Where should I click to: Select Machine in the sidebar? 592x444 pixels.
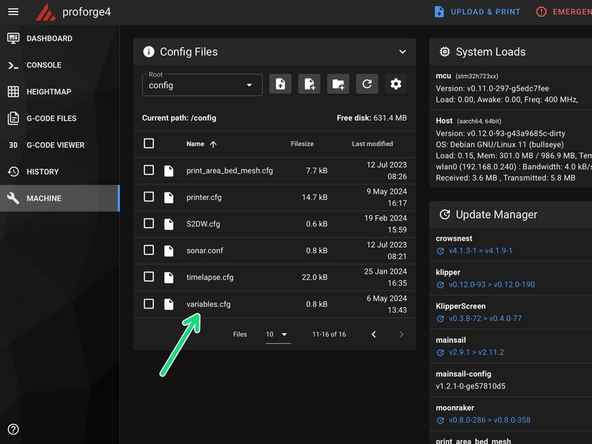[60, 198]
